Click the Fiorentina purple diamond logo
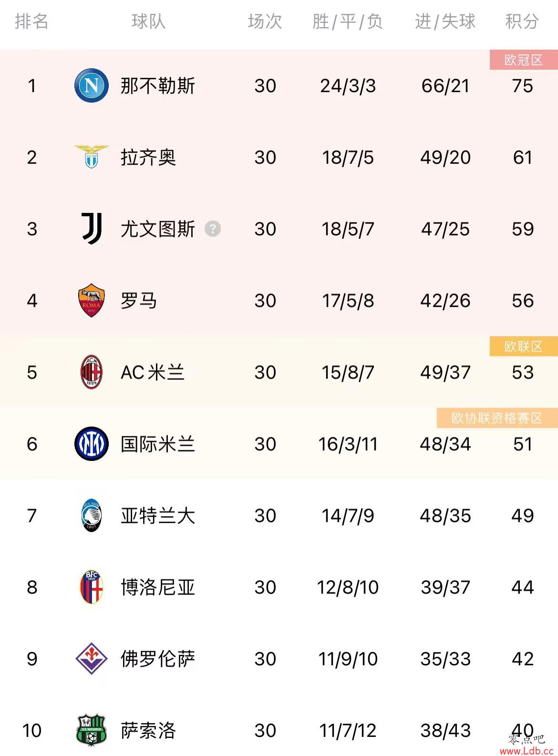 (92, 658)
